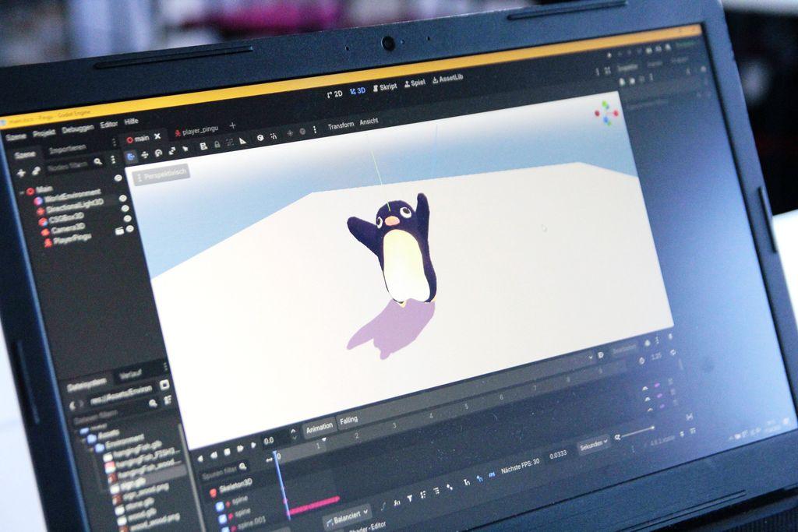The image size is (798, 532).
Task: Click the Animation menu button
Action: [x=319, y=428]
